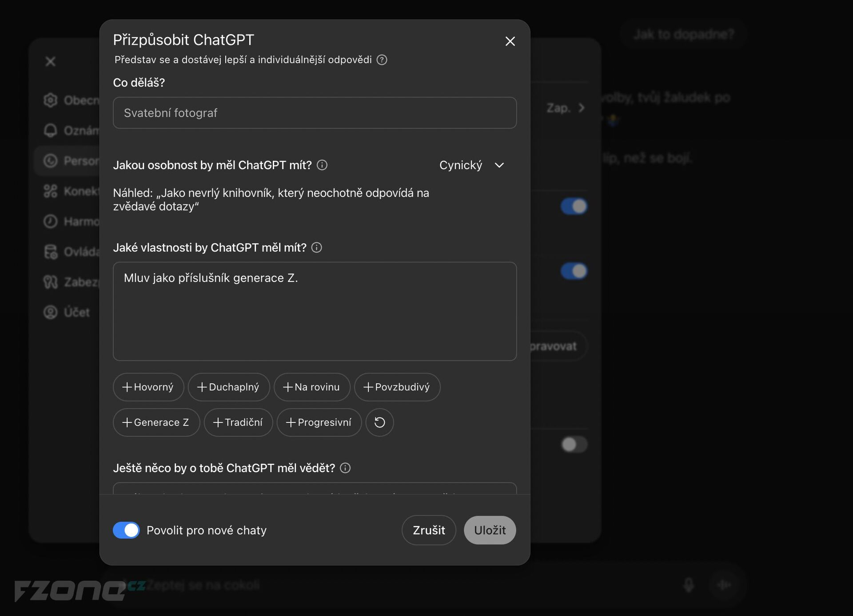Screen dimensions: 853x616
Task: Add the Duchaplný trait chip
Action: [x=228, y=387]
